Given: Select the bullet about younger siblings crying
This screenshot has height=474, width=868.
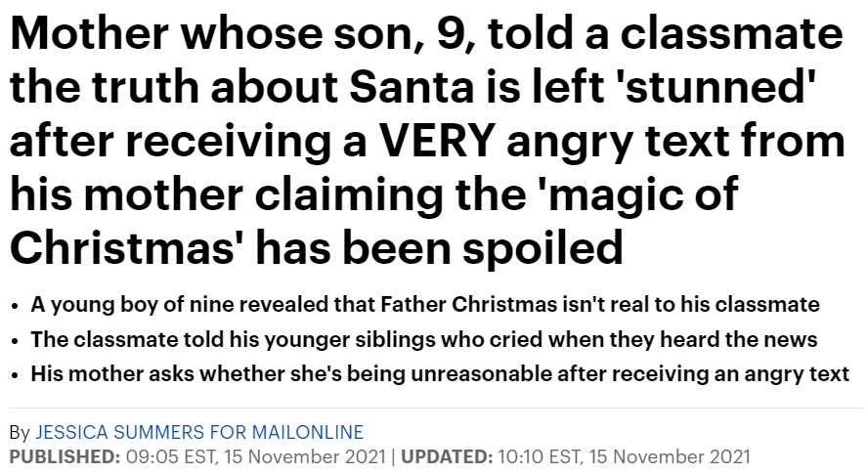Looking at the screenshot, I should click(x=423, y=339).
